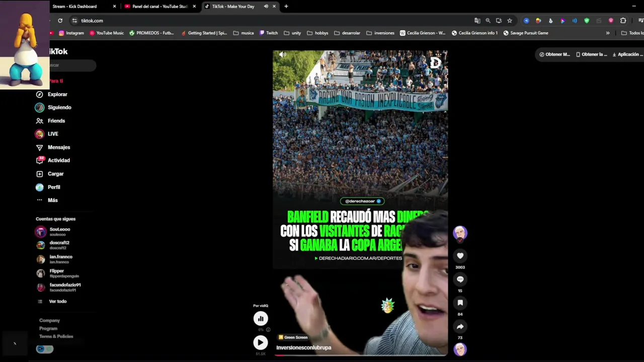644x362 pixels.
Task: Open the LIVE section
Action: [x=47, y=134]
